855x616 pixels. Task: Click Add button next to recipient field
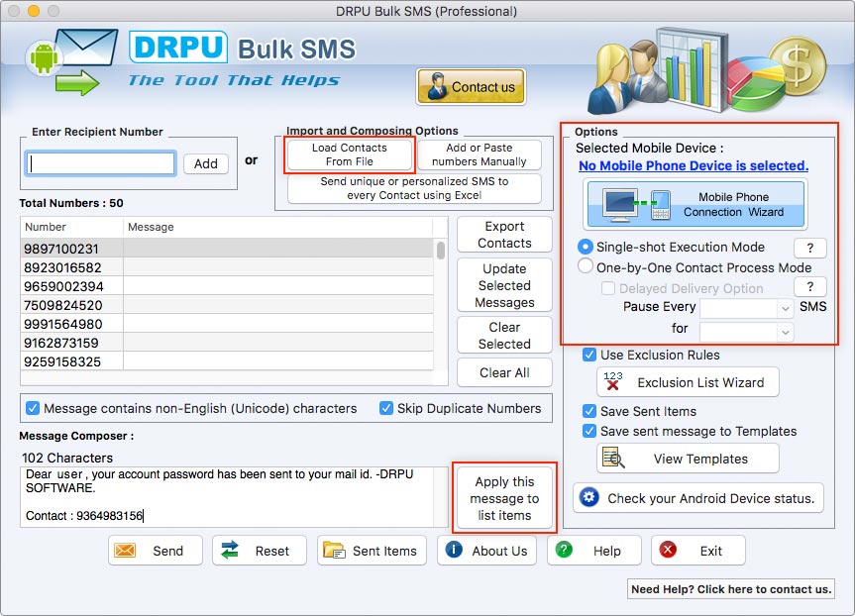pyautogui.click(x=205, y=163)
